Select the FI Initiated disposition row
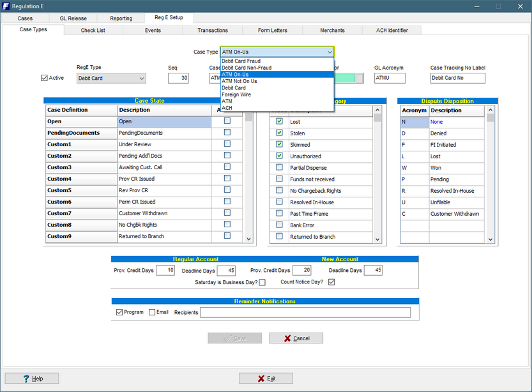 tap(443, 145)
